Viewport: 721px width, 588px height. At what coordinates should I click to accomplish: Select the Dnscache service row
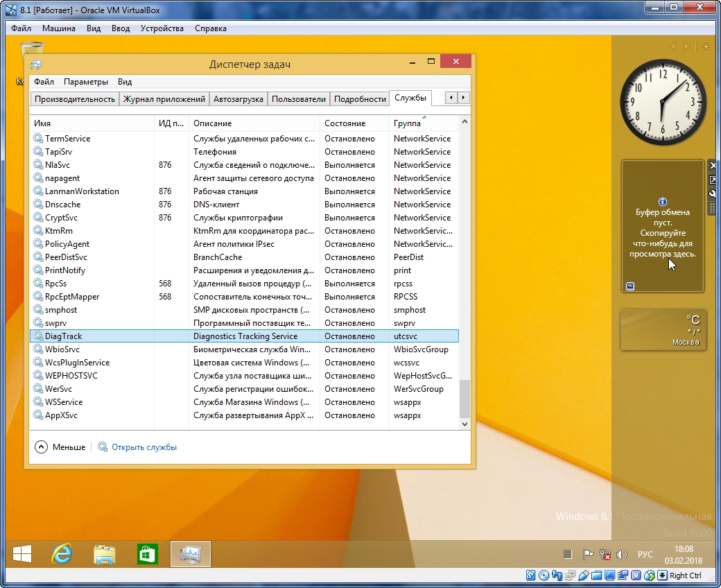tap(244, 204)
